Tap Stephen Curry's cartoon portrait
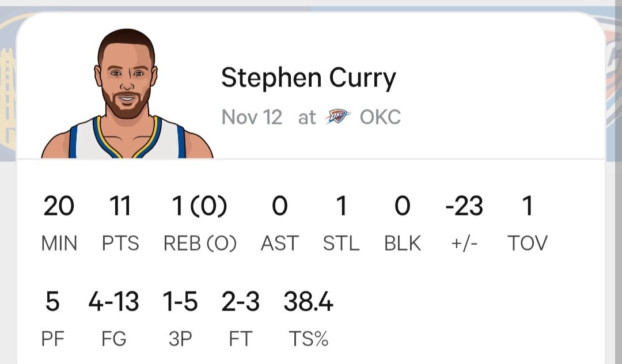The image size is (622, 364). point(127,95)
